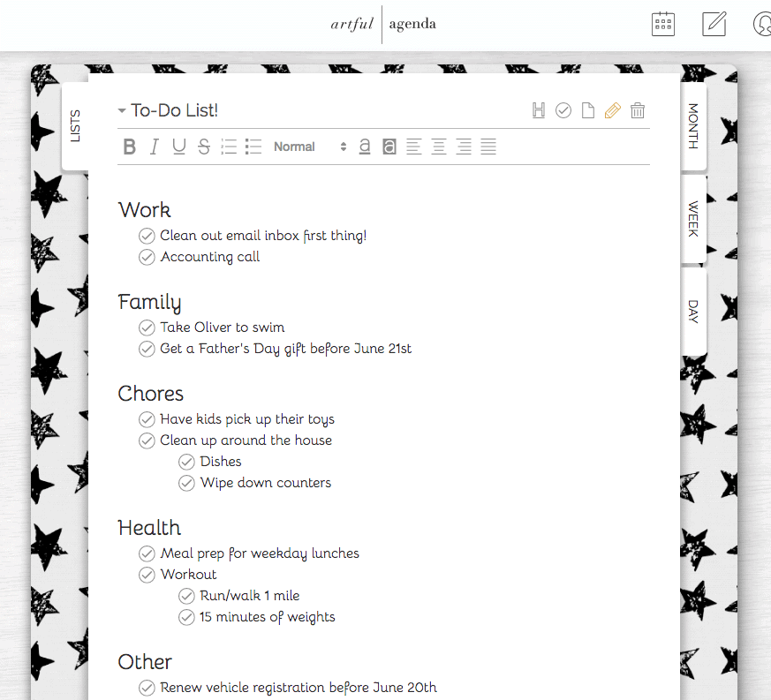Open the Normal text style dropdown

click(310, 147)
